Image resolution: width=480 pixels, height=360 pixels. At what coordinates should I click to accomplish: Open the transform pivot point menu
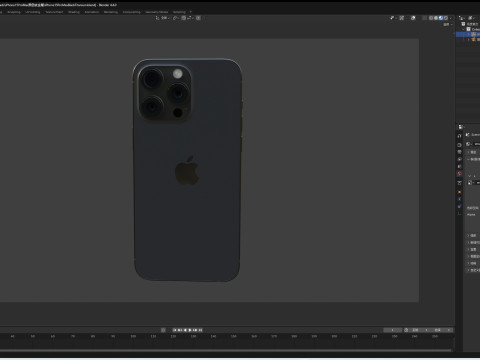point(176,18)
